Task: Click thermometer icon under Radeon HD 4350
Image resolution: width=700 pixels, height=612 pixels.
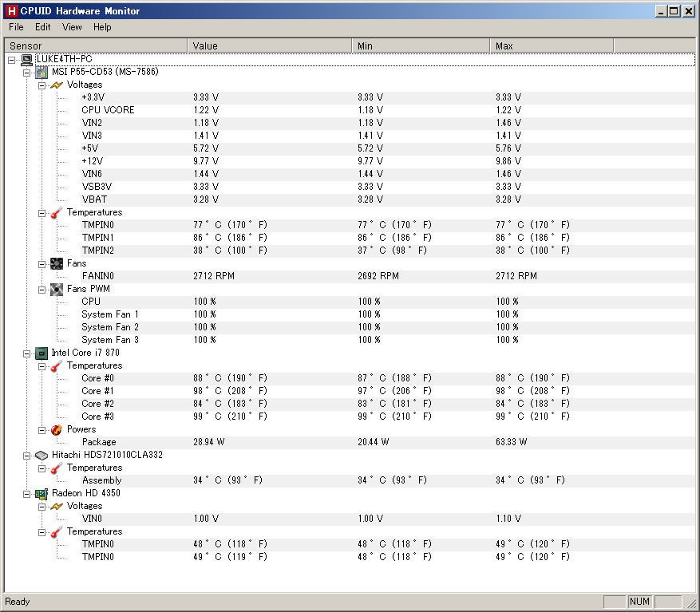Action: click(56, 532)
